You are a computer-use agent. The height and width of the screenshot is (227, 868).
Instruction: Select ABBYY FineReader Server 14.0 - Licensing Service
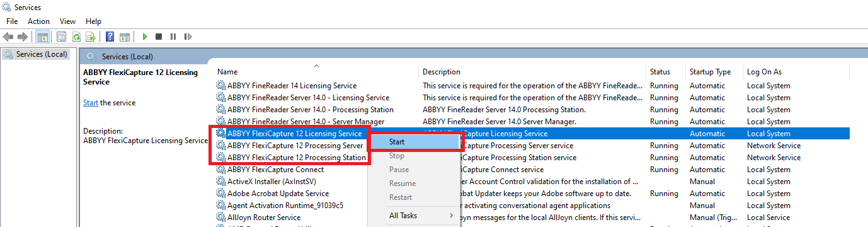[x=308, y=98]
